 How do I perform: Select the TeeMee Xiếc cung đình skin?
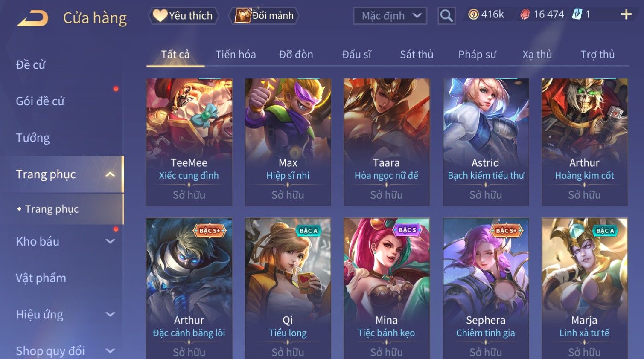point(189,142)
